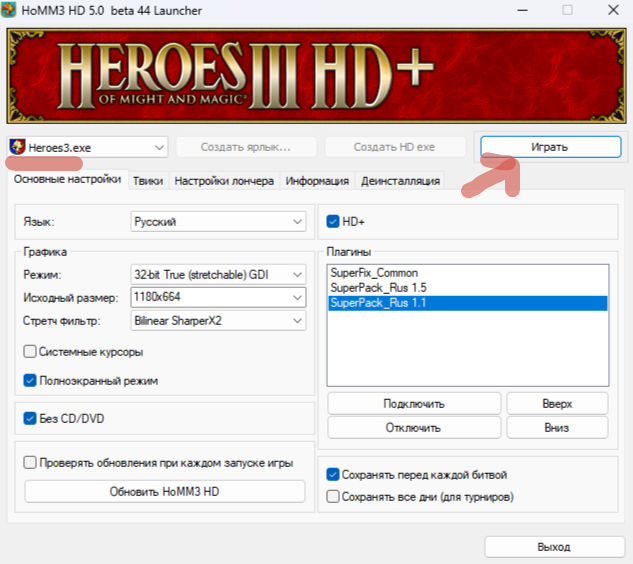Switch to Основные настройки tab
633x564 pixels.
67,179
